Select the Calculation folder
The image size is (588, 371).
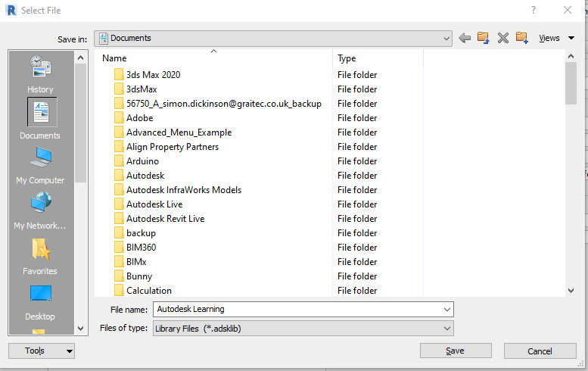(149, 290)
